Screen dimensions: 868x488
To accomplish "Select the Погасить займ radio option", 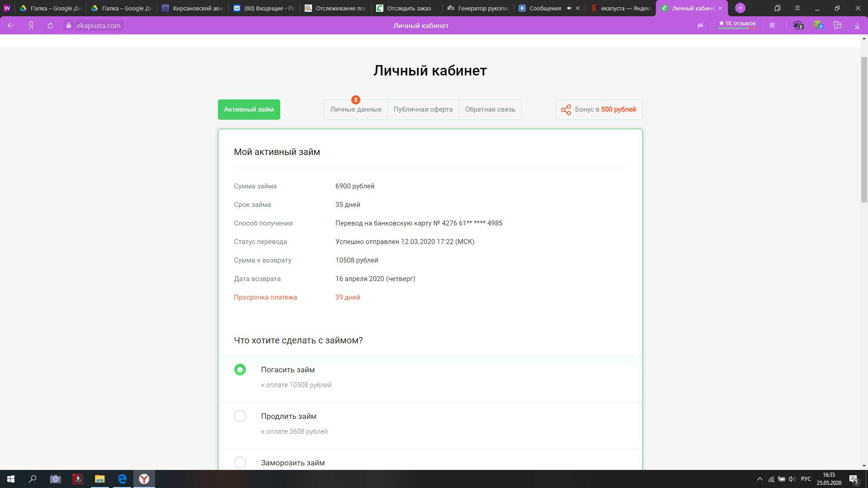I will coord(240,370).
